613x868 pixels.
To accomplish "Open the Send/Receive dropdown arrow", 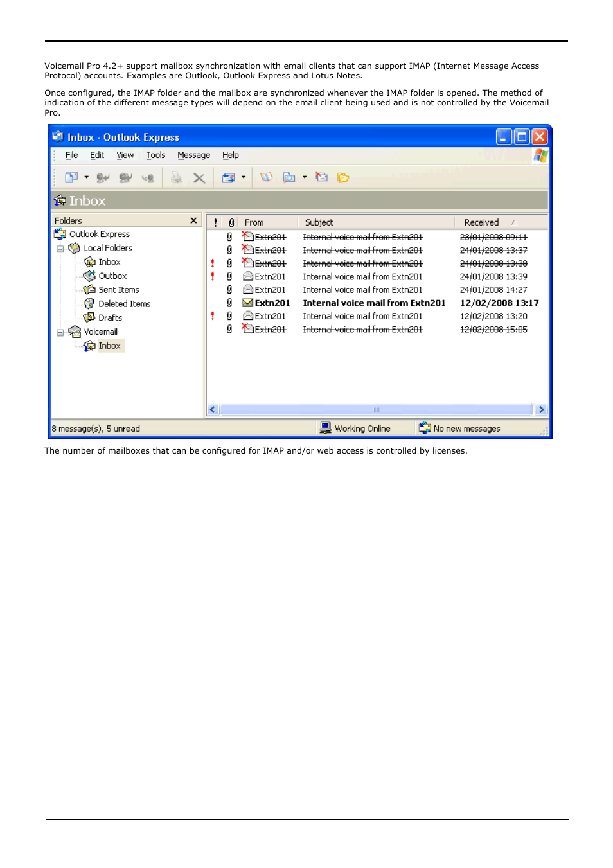I will point(244,177).
